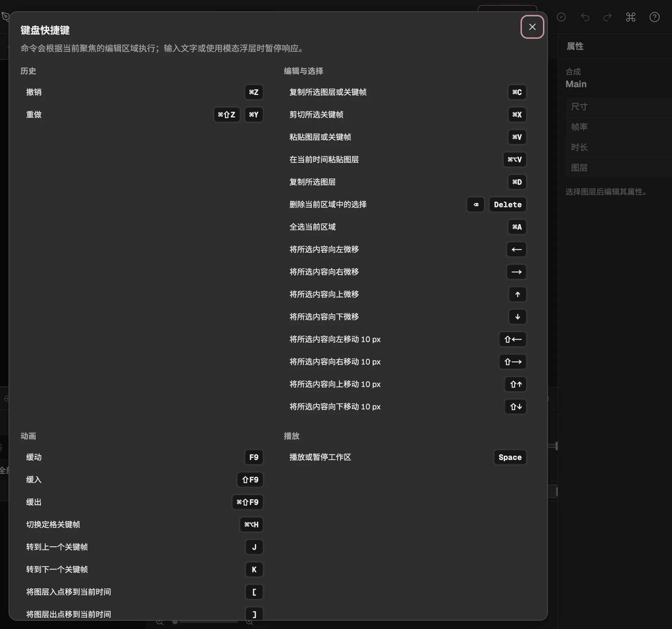Click the ⌘⌥V badge for 在当前时间粘贴图层
The height and width of the screenshot is (629, 672).
point(515,160)
